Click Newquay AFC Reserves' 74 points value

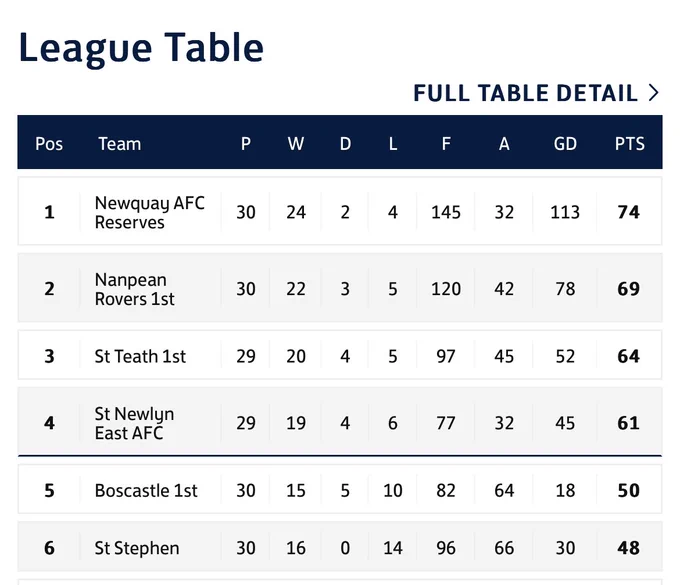[628, 212]
